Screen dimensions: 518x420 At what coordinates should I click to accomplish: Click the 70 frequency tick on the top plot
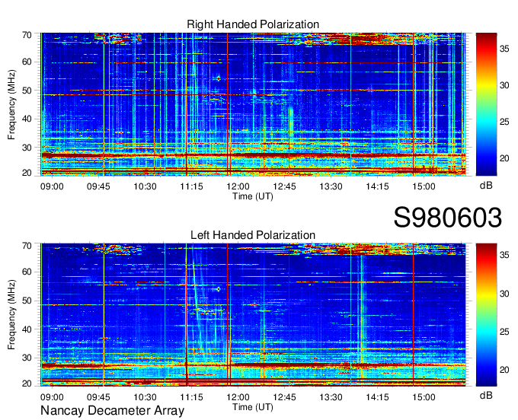[x=27, y=35]
